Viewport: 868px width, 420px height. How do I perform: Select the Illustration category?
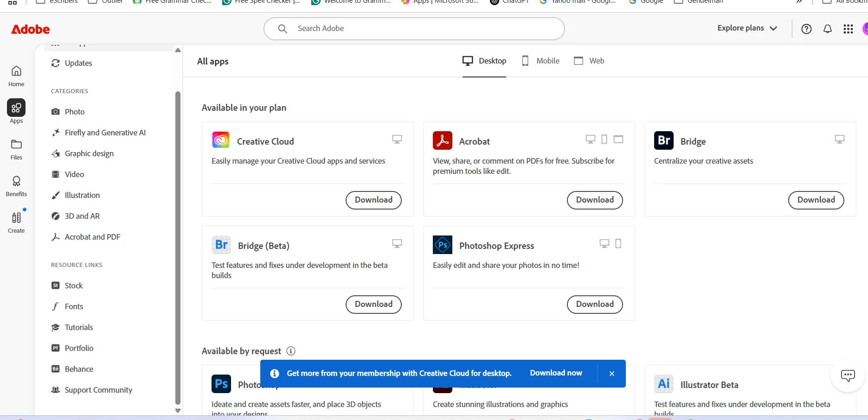76,195
